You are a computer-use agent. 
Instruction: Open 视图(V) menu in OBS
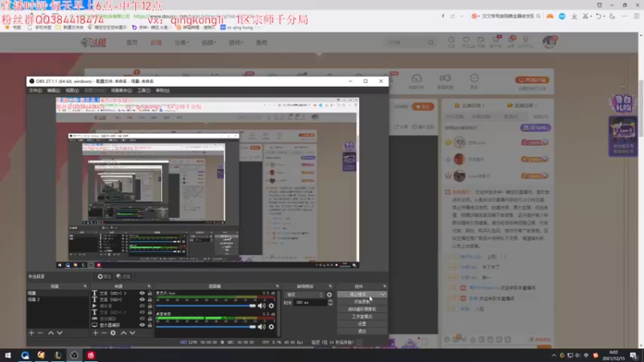coord(72,90)
